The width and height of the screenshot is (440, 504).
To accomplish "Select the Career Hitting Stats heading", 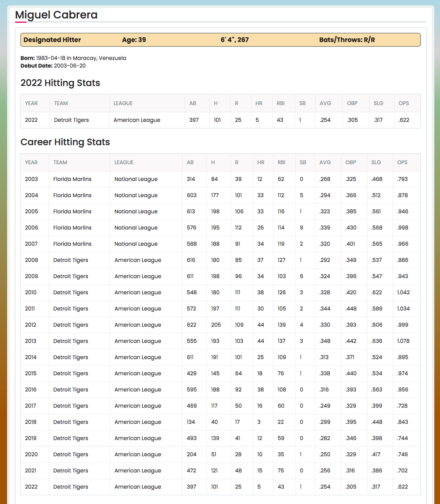I will 65,142.
